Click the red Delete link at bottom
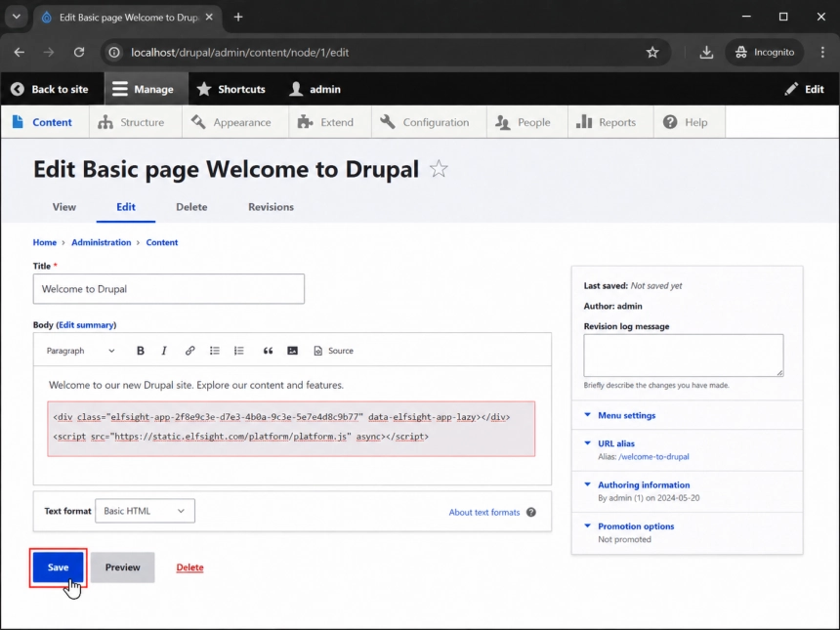The width and height of the screenshot is (840, 630). [x=189, y=567]
